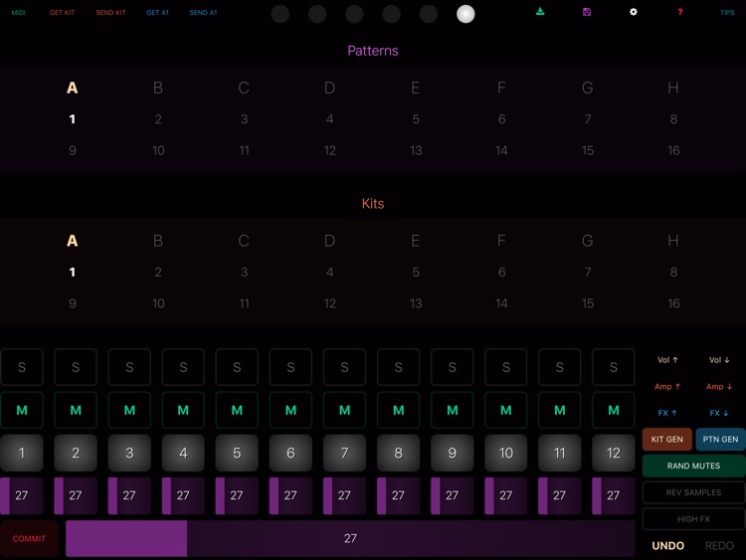Screen dimensions: 746x560
Task: Click the green download icon
Action: tap(540, 11)
